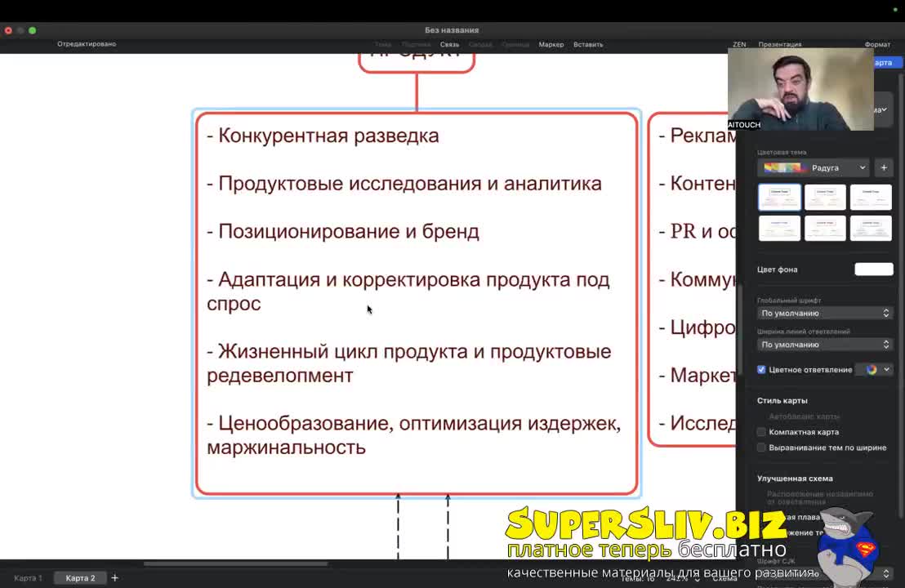Click the Цвет фона color swatch

(x=873, y=269)
